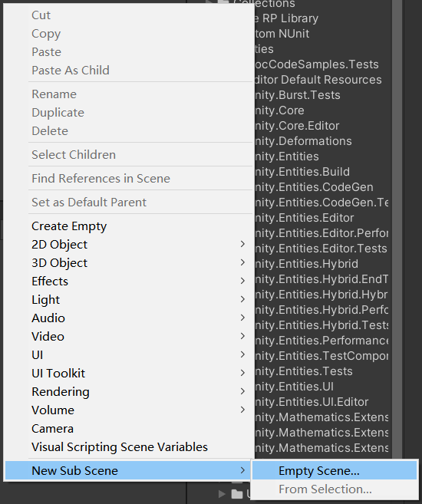The height and width of the screenshot is (504, 422).
Task: Select the Unity.Entities.Hybrid folder
Action: [306, 264]
